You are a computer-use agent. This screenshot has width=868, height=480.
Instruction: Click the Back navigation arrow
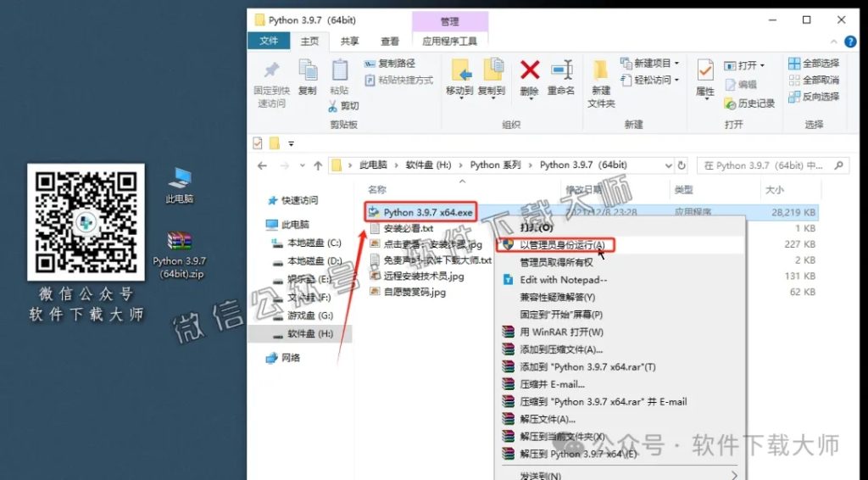(263, 165)
